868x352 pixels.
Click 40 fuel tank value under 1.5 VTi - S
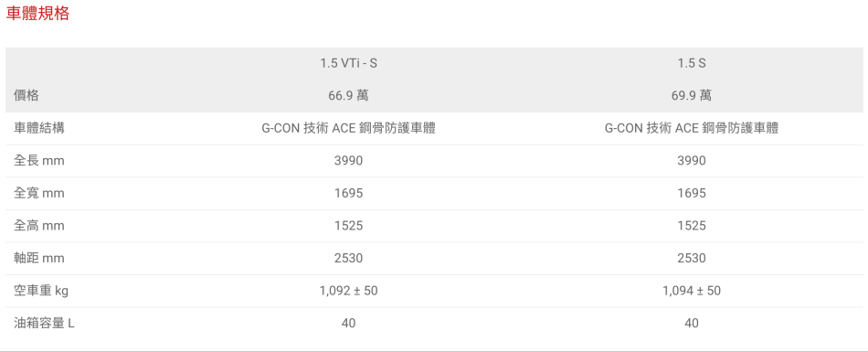coord(348,323)
